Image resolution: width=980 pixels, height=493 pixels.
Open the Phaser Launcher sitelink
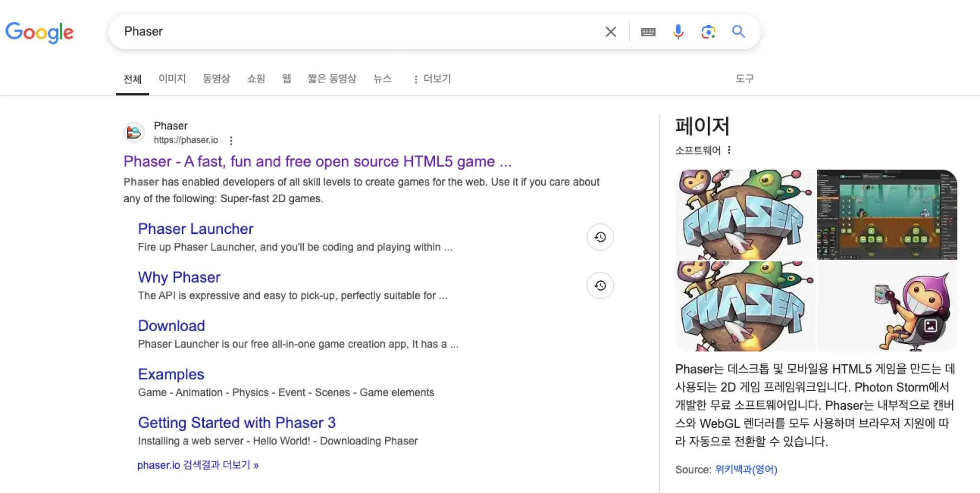pyautogui.click(x=196, y=229)
